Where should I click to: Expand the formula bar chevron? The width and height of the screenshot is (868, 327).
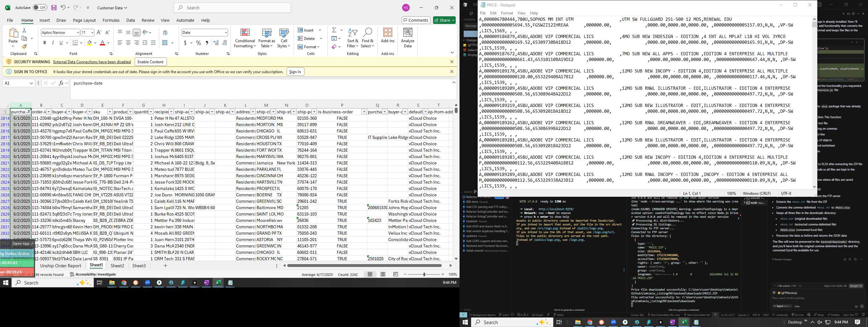pos(453,82)
